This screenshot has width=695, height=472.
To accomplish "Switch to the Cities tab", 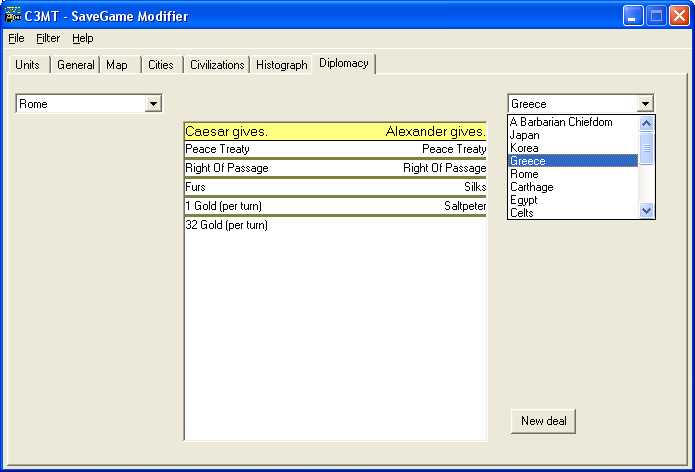I will pos(160,65).
